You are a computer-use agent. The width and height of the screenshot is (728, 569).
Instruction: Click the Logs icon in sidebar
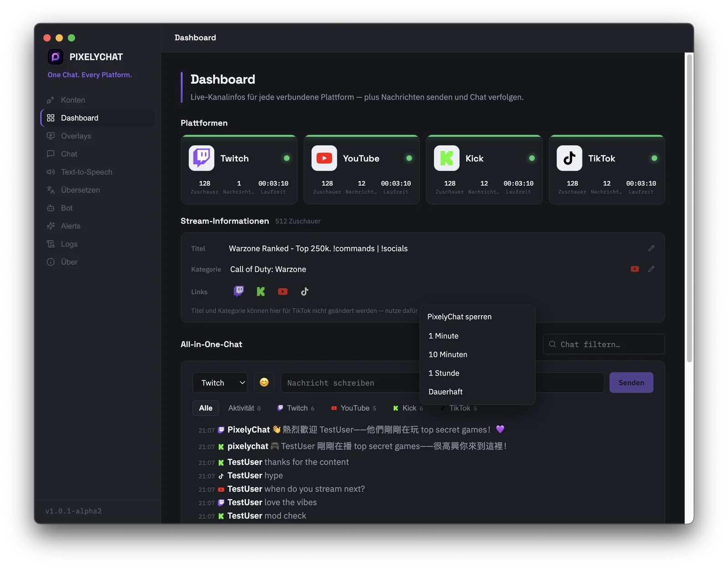[x=51, y=244]
